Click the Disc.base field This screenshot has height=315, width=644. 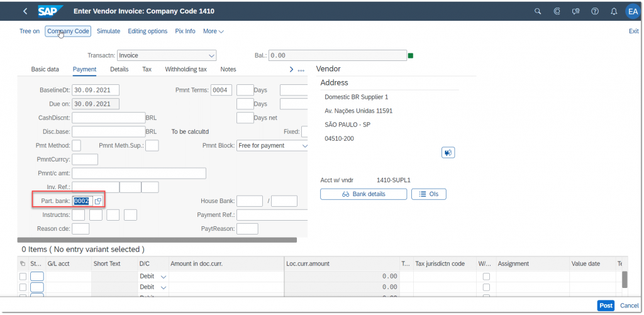(x=108, y=132)
